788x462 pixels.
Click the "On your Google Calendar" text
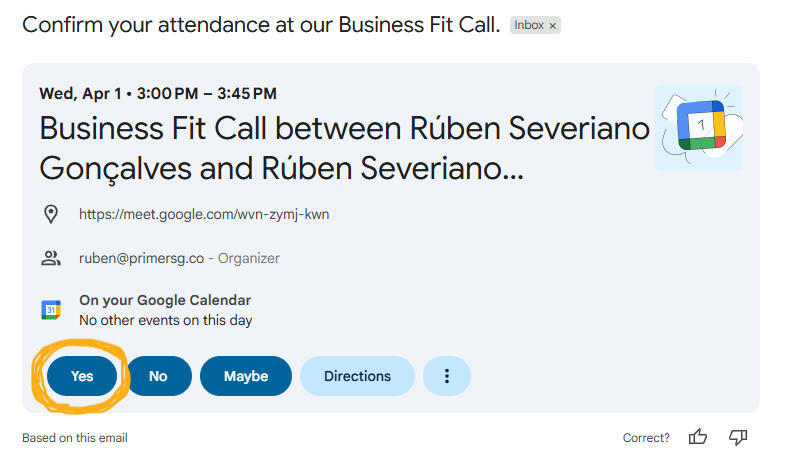(x=165, y=300)
